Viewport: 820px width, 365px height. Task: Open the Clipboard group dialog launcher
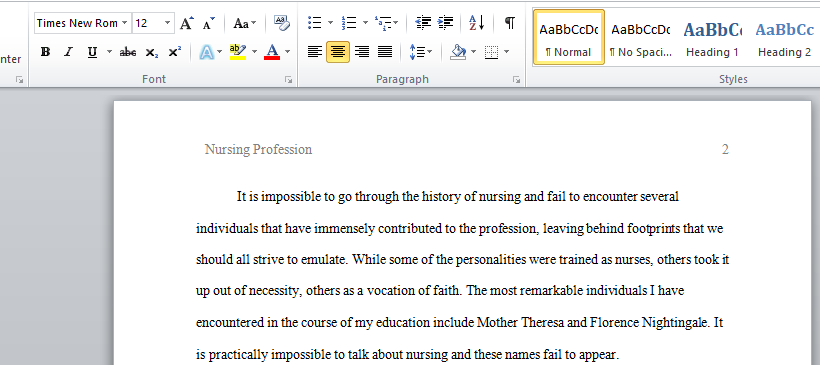point(19,79)
